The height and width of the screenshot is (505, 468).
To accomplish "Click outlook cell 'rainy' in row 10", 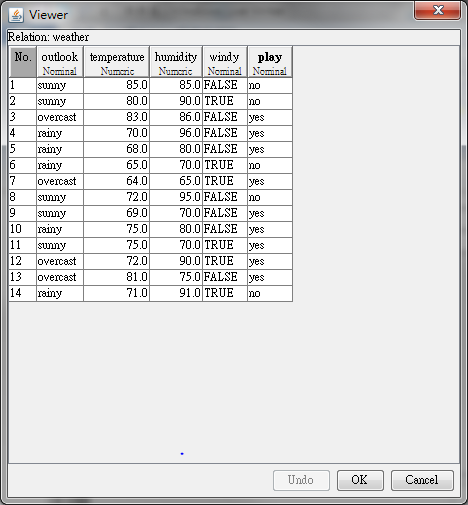I will [x=60, y=229].
